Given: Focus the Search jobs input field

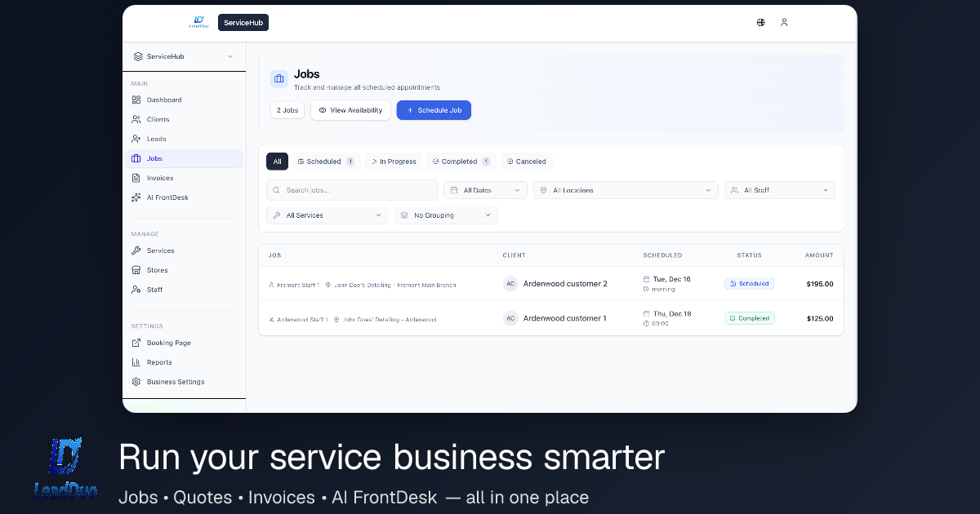Looking at the screenshot, I should 352,190.
